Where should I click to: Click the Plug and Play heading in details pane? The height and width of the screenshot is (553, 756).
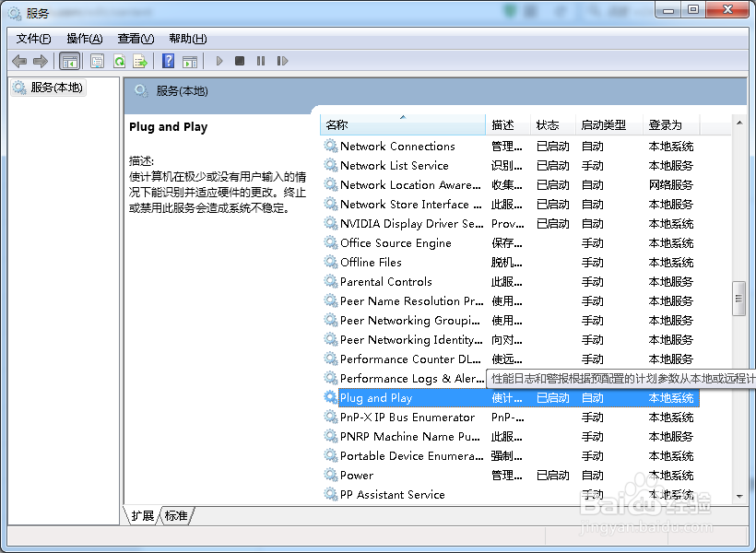169,127
